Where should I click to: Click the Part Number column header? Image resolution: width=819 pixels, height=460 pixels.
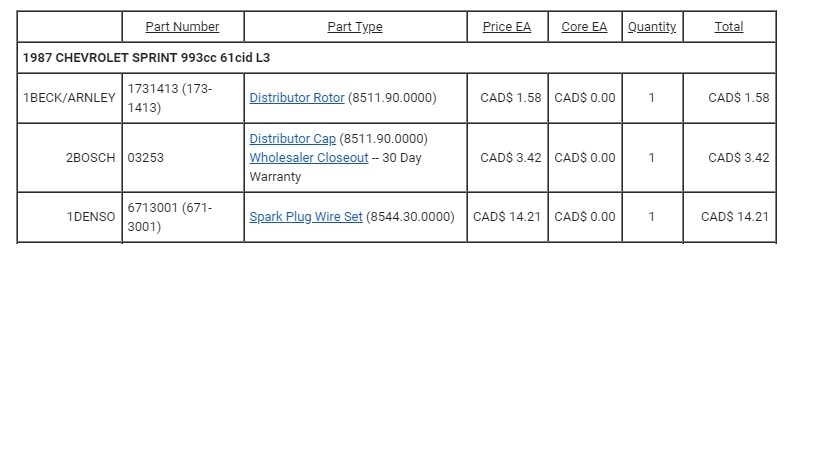182,27
